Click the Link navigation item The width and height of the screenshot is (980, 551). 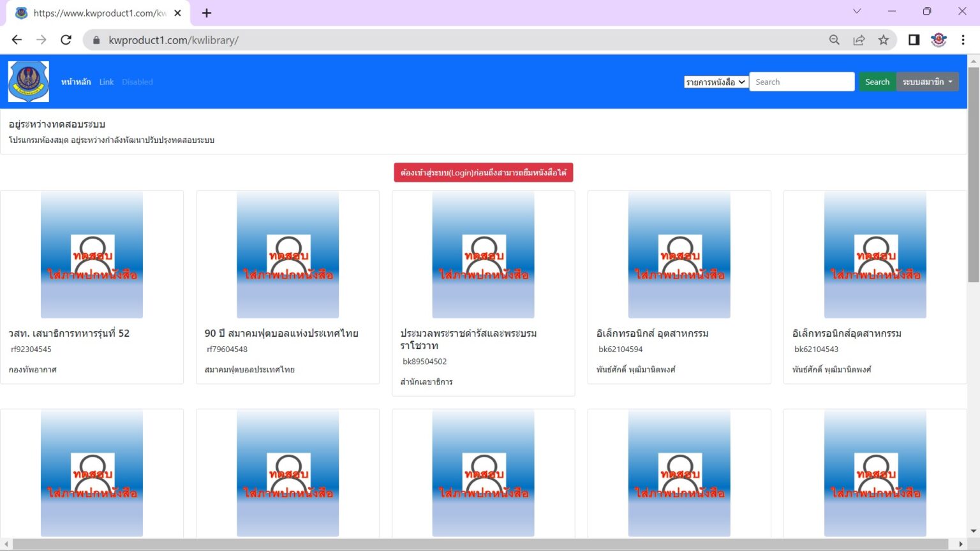click(106, 82)
